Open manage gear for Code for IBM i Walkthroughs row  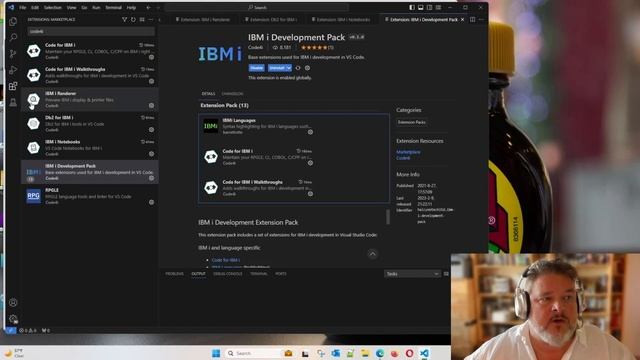(151, 81)
